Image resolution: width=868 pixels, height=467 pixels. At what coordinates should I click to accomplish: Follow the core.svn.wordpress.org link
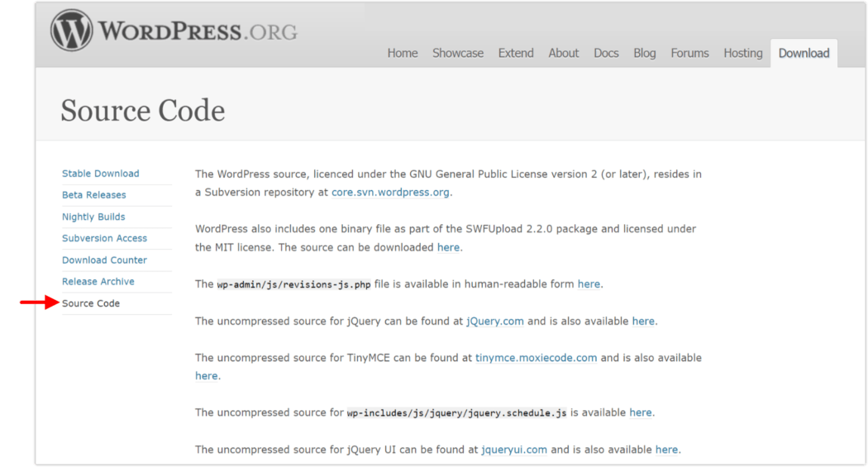390,193
